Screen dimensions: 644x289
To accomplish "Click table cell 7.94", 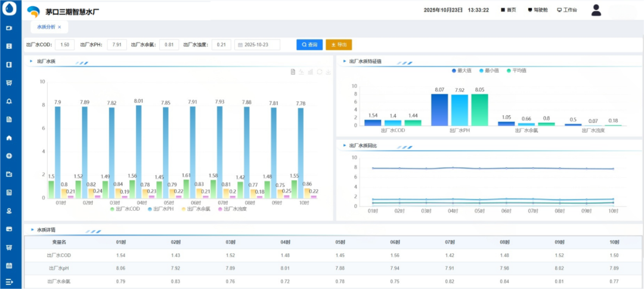I will pyautogui.click(x=395, y=269).
